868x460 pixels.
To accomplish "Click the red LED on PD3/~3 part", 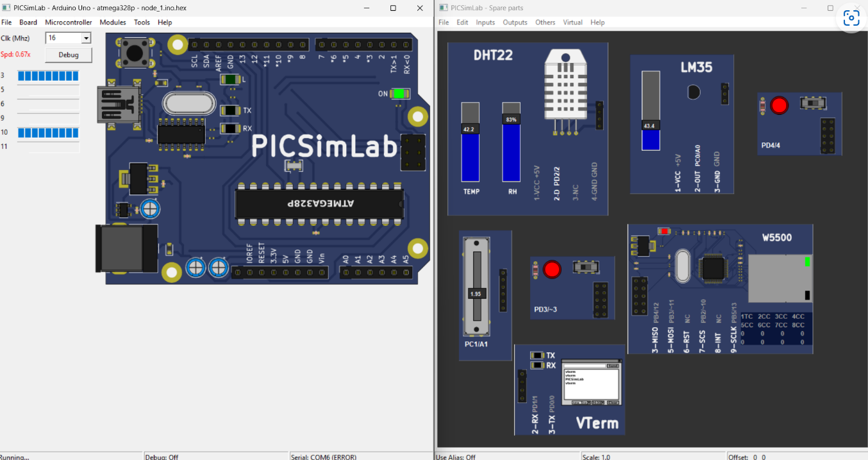I will pos(551,269).
